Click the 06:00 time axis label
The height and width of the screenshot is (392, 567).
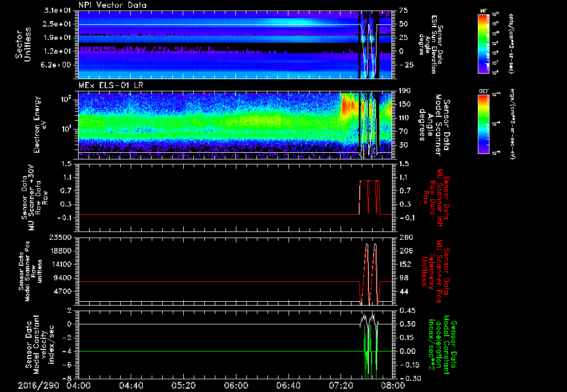235,385
